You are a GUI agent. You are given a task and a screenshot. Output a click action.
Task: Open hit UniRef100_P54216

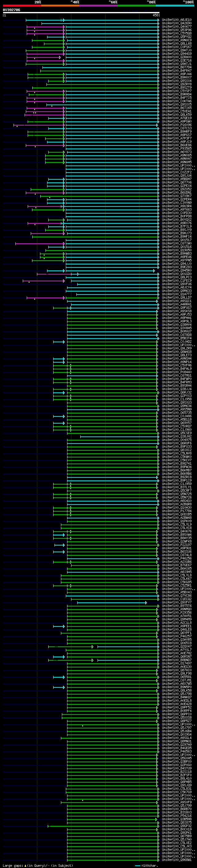tap(176, 816)
